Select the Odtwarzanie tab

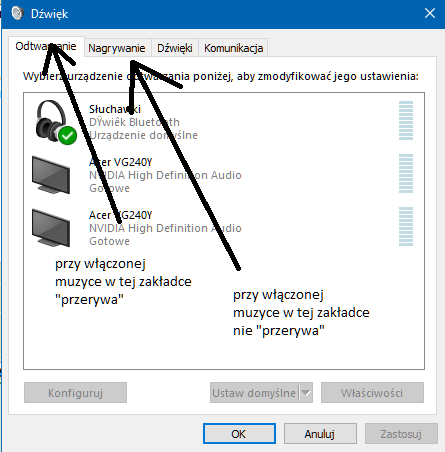[x=46, y=46]
